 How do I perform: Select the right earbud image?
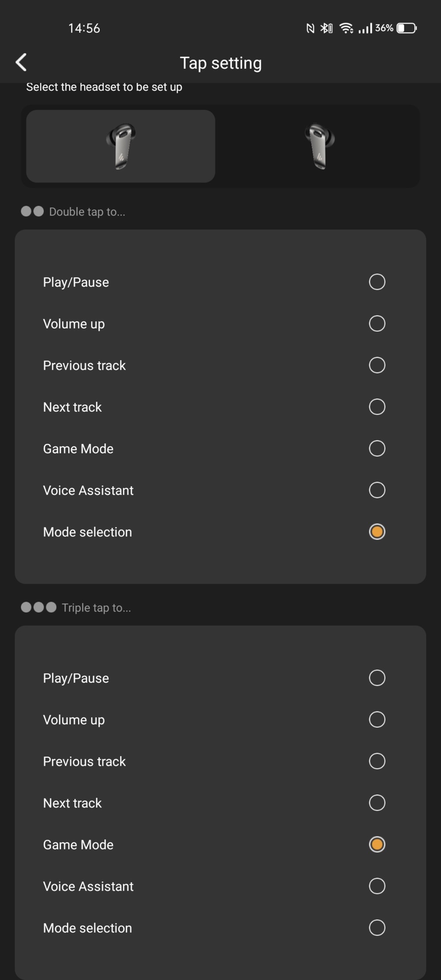[x=320, y=146]
